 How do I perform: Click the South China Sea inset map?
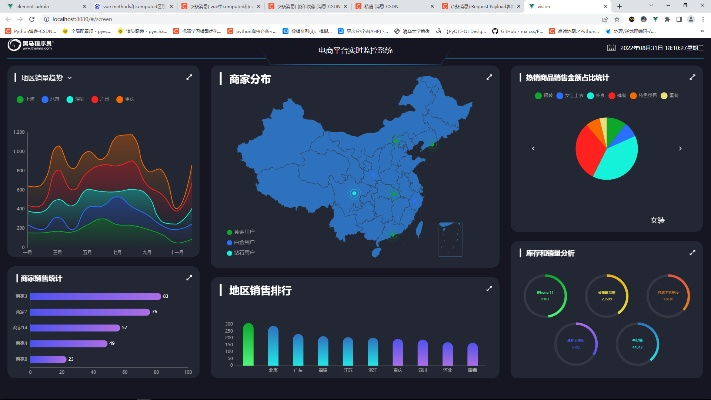coord(450,239)
